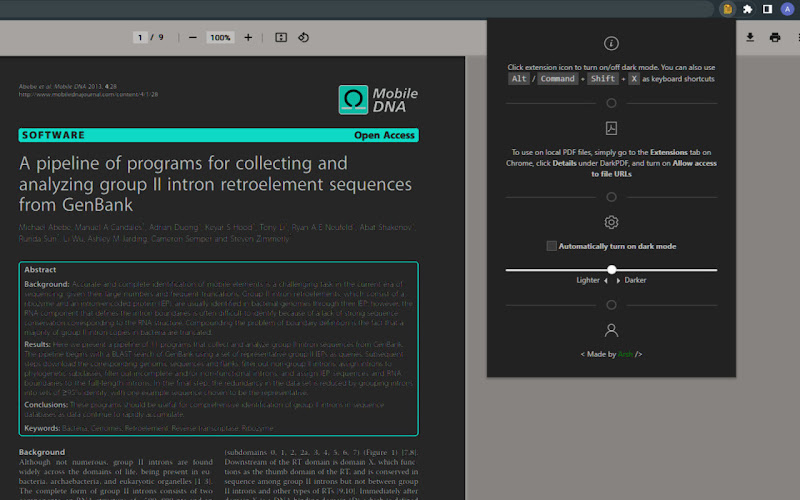
Task: Open the browser Extensions puzzle icon
Action: click(747, 9)
